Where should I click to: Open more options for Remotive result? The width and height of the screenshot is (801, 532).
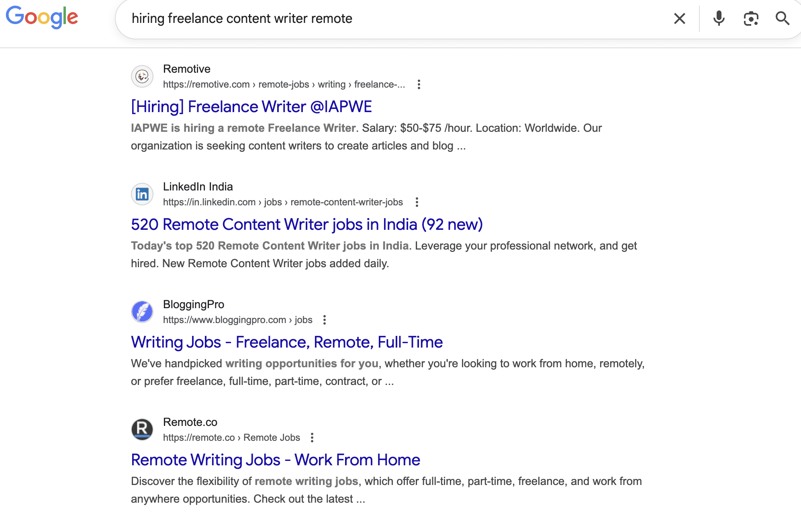(x=419, y=84)
